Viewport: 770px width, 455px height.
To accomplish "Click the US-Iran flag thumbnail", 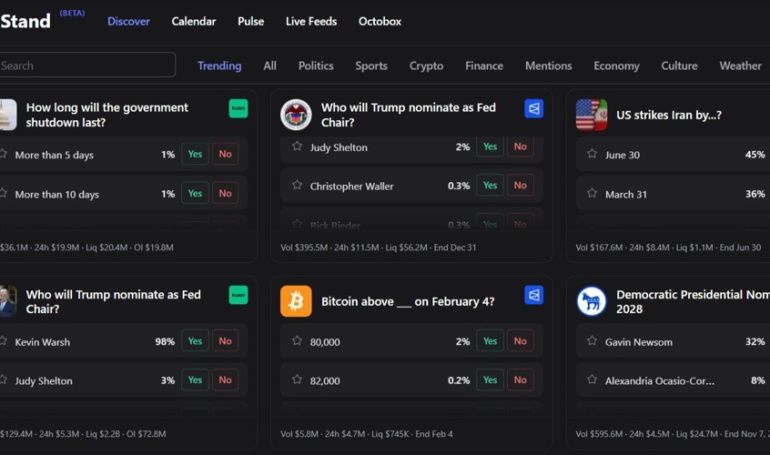I will tap(591, 115).
